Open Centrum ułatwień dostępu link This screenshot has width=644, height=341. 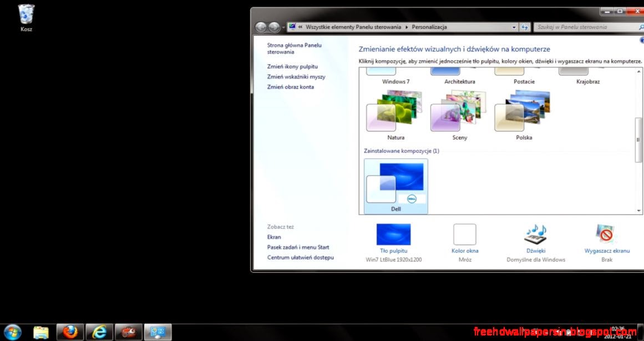coord(301,257)
